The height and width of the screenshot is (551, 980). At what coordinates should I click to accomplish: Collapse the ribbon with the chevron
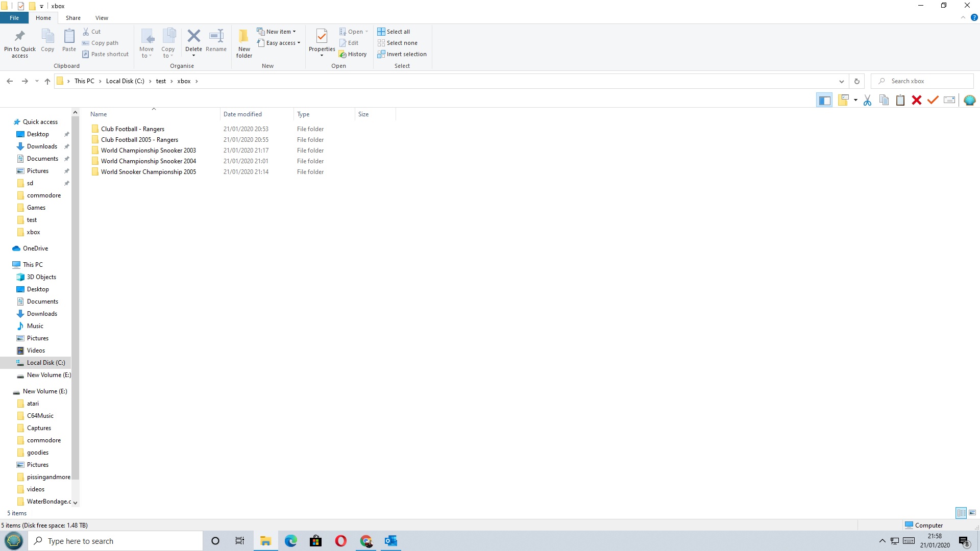pyautogui.click(x=963, y=17)
